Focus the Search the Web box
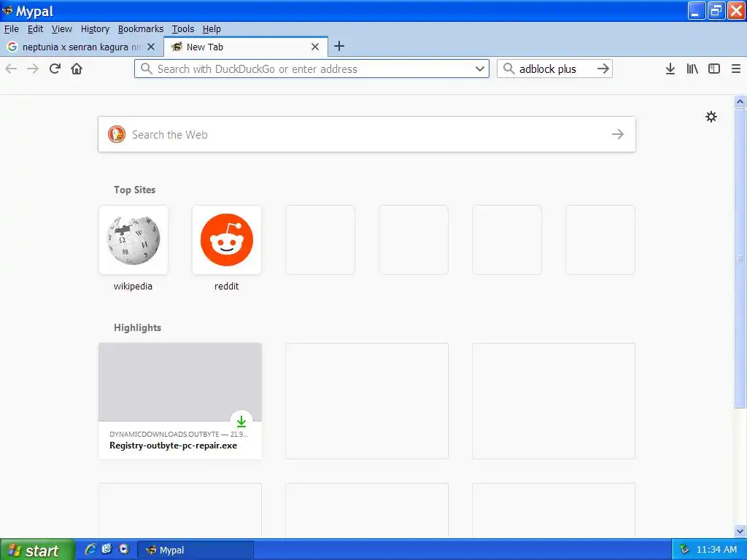 [x=367, y=134]
